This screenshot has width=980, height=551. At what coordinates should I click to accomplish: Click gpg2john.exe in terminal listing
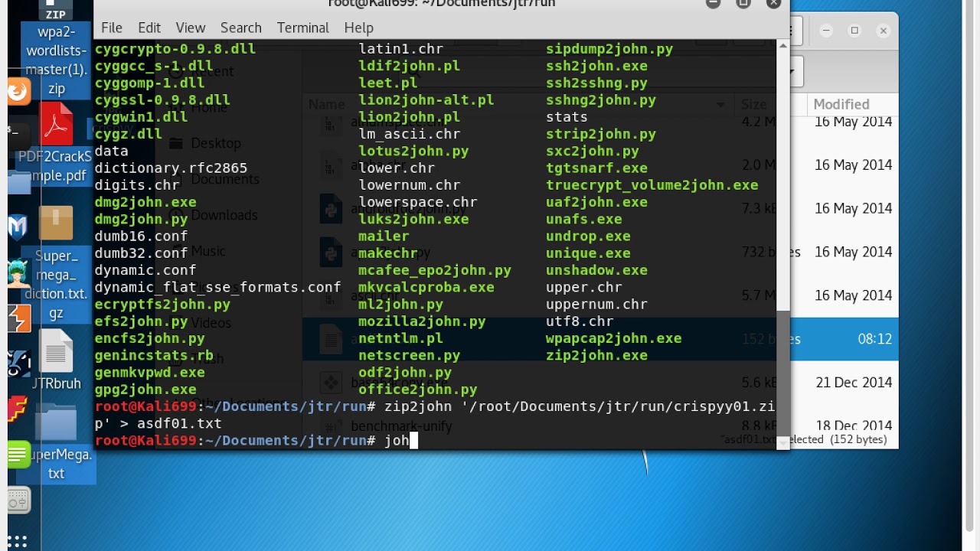coord(145,390)
